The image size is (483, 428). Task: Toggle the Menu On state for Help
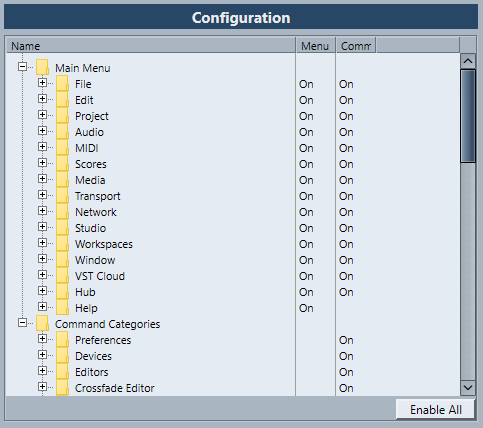[x=306, y=308]
